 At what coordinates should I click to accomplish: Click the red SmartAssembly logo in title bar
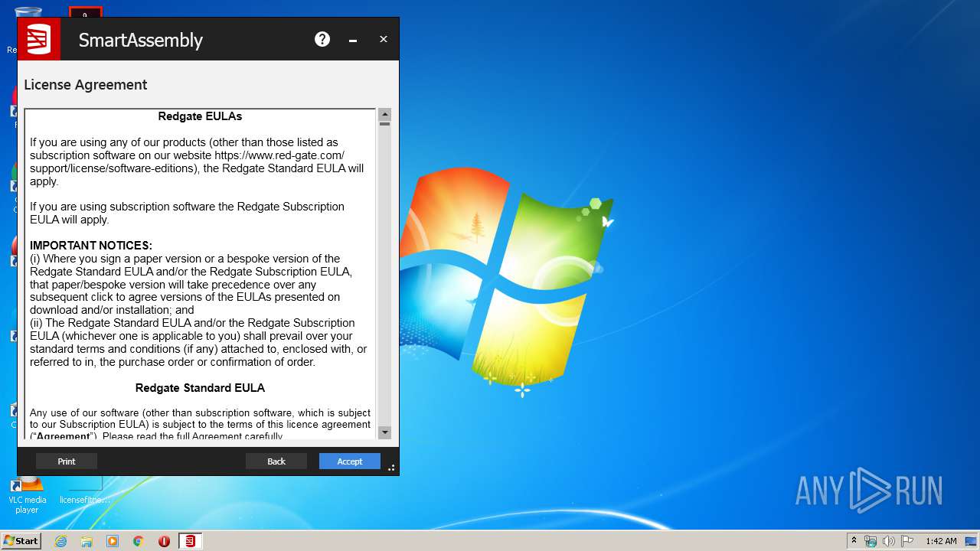click(x=39, y=39)
